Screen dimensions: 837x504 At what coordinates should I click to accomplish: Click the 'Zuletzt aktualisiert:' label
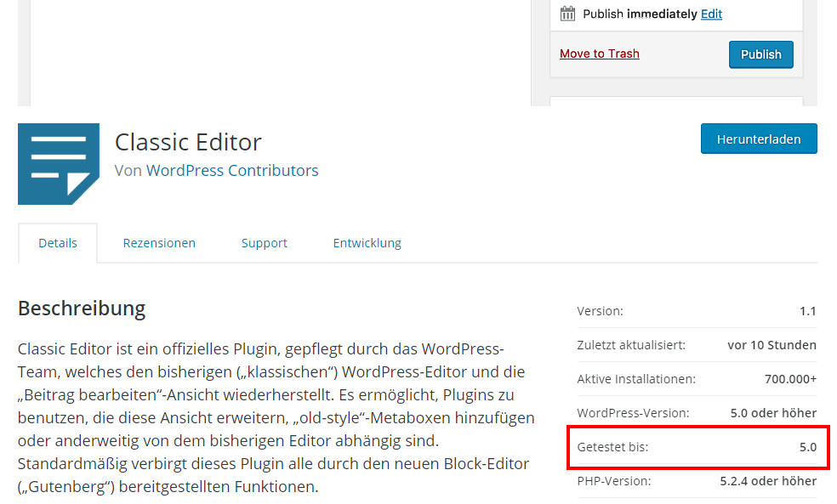[x=631, y=345]
